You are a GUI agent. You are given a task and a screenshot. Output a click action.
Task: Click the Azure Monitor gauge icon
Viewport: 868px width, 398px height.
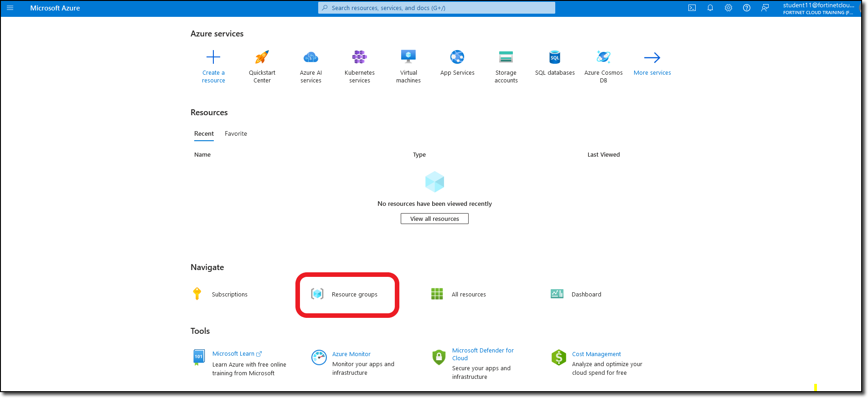319,357
